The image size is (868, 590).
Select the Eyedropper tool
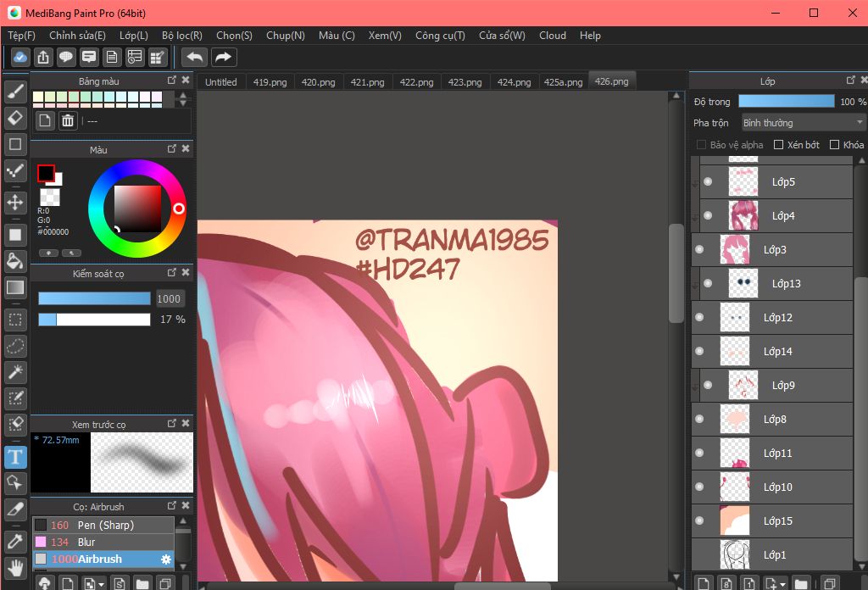(x=15, y=541)
